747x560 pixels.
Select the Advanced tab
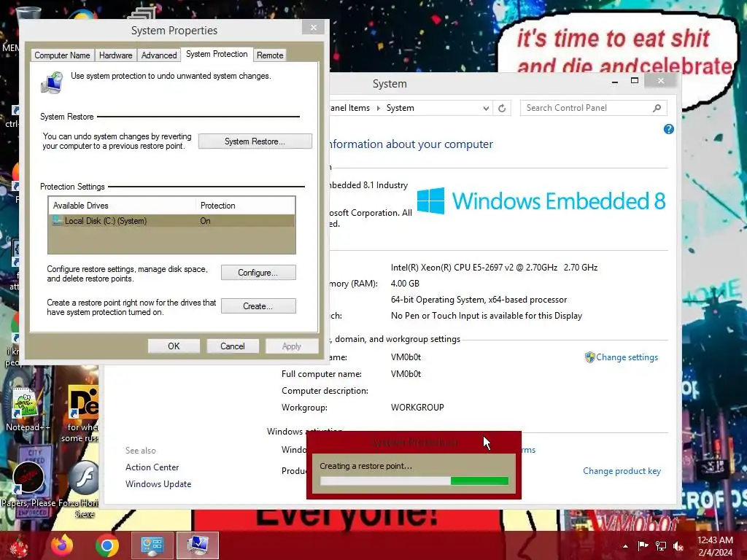pos(159,55)
